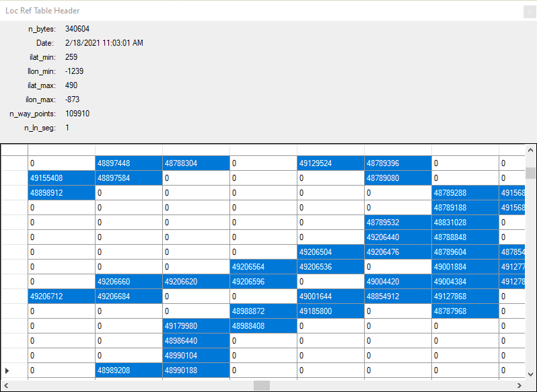Click the n_bytes value 340604
Viewport: 537px width, 392px height.
[x=77, y=29]
